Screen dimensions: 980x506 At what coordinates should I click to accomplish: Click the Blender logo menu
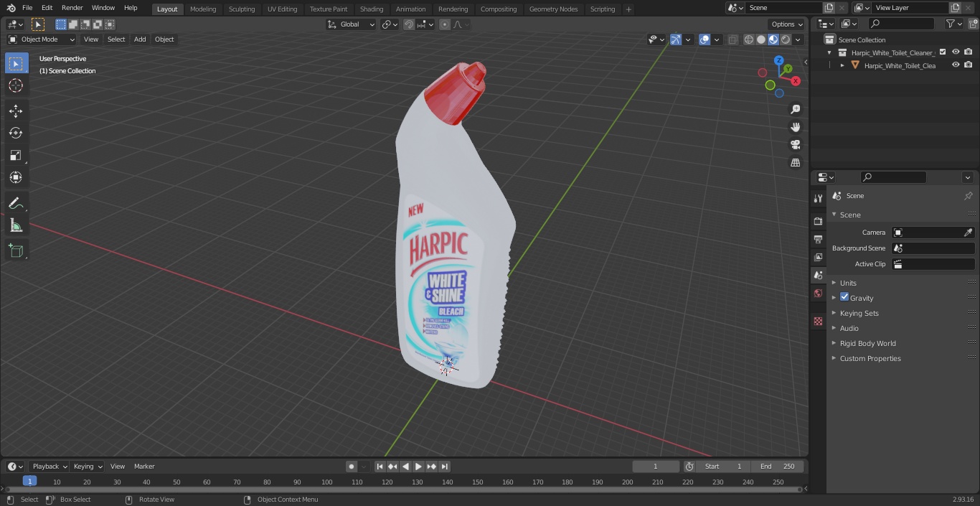pos(11,8)
